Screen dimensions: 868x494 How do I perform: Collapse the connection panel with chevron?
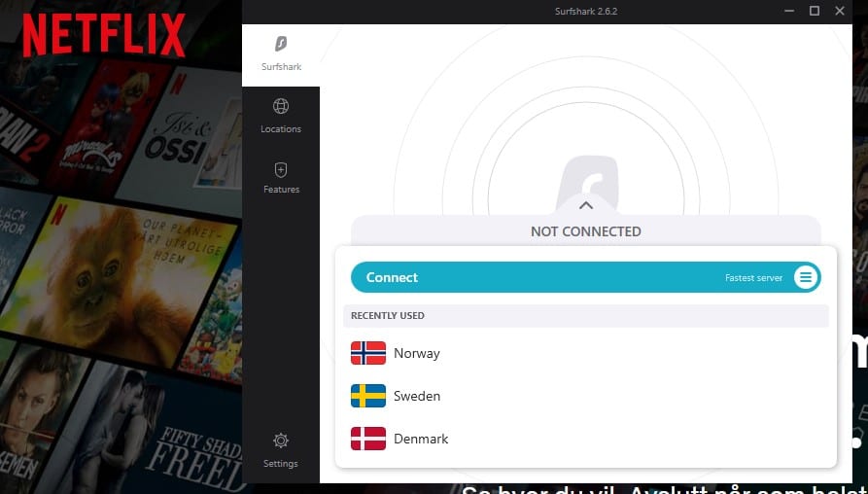586,205
